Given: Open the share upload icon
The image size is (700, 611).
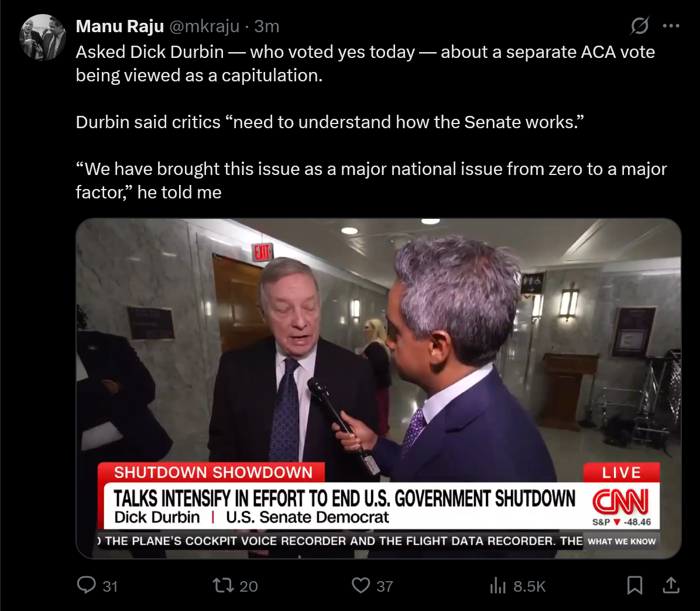Looking at the screenshot, I should click(x=671, y=585).
